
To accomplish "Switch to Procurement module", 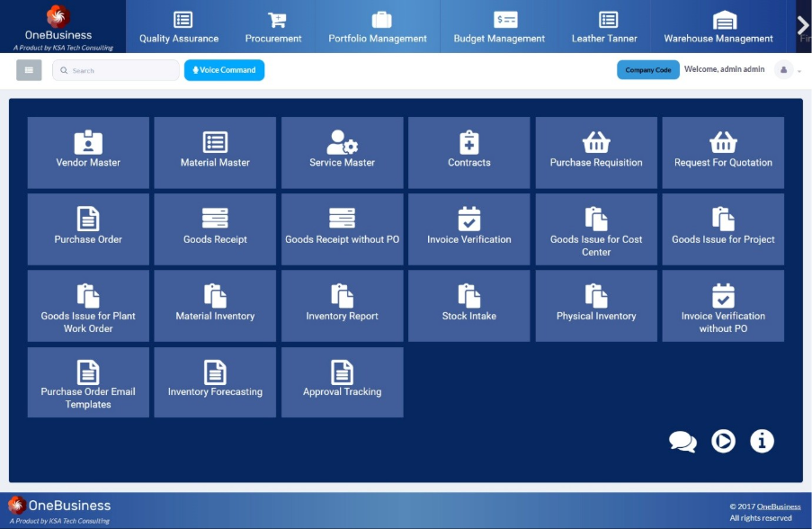I will [273, 27].
